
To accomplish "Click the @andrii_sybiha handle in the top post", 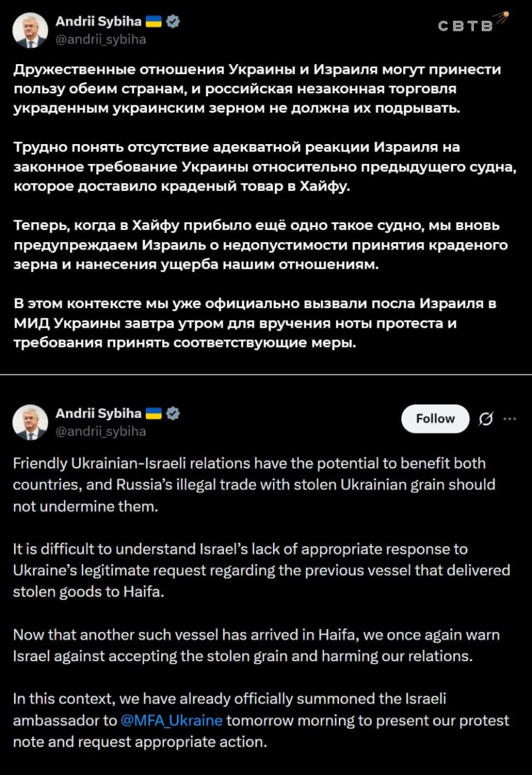I will point(101,39).
